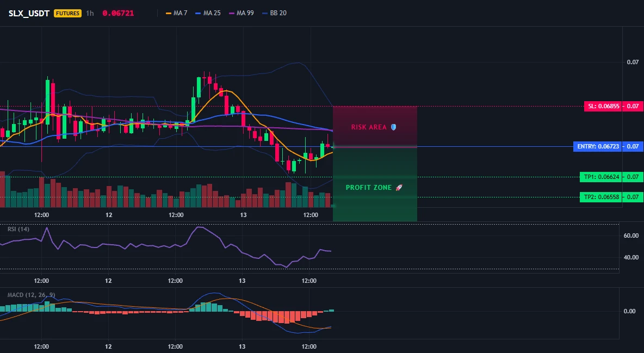Click the SL: 0.06855 price label
Screen dimensions: 644x353
(603, 107)
